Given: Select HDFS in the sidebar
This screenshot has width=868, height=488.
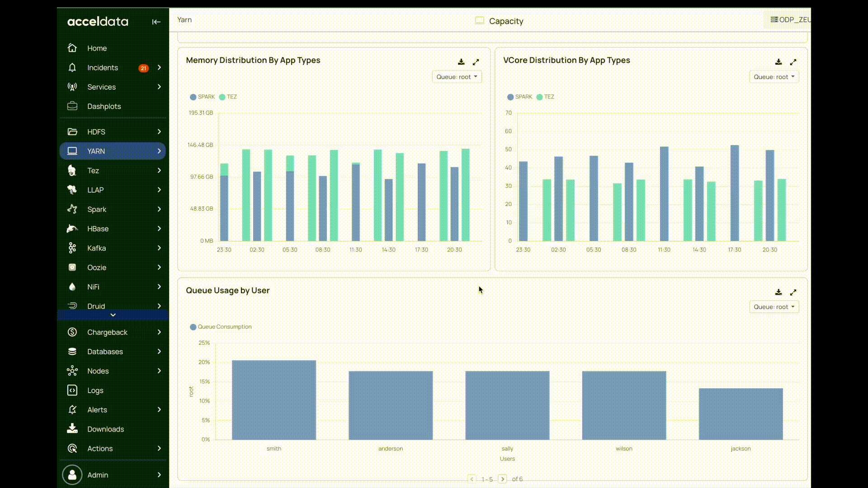Looking at the screenshot, I should (x=96, y=132).
